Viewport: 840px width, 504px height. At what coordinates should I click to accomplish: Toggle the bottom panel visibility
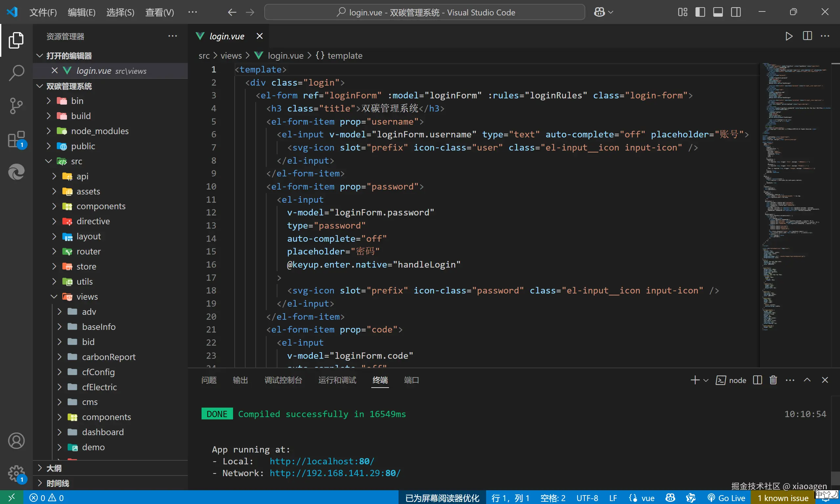tap(718, 12)
